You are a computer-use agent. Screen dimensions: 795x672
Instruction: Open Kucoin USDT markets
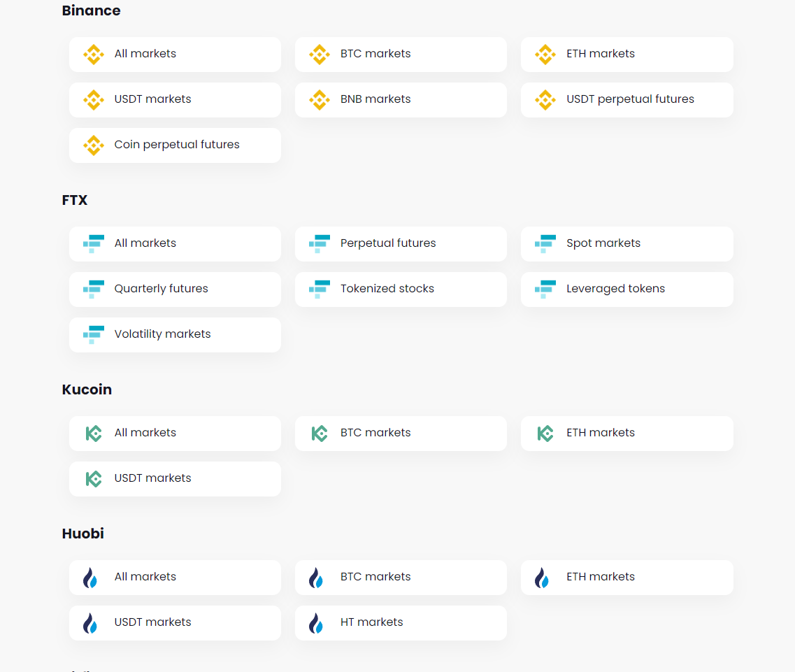(x=175, y=479)
